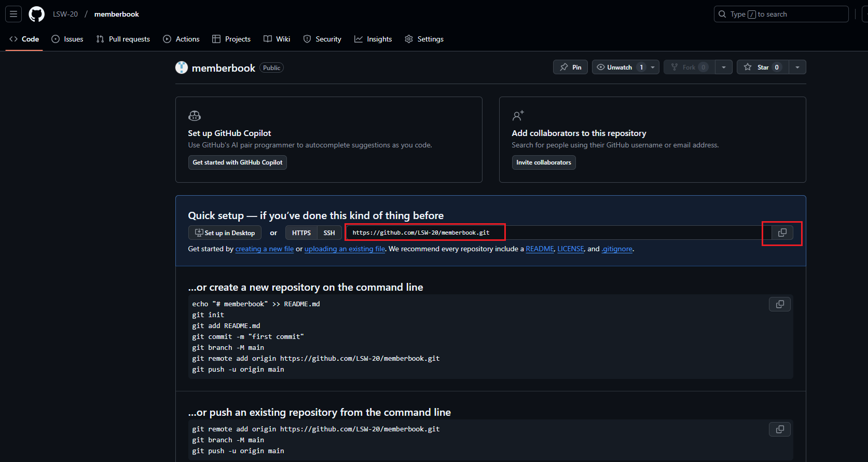Image resolution: width=868 pixels, height=462 pixels.
Task: Click Set up in Desktop button
Action: point(225,233)
